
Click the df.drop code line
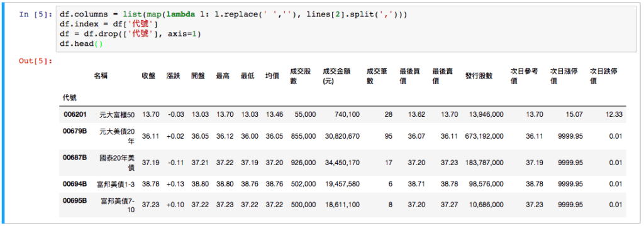[x=130, y=35]
